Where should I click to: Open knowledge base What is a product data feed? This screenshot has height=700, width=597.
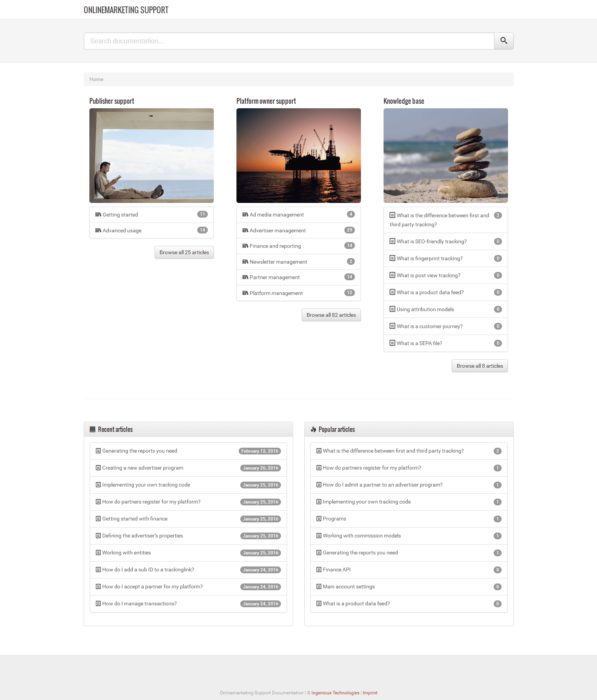[446, 292]
